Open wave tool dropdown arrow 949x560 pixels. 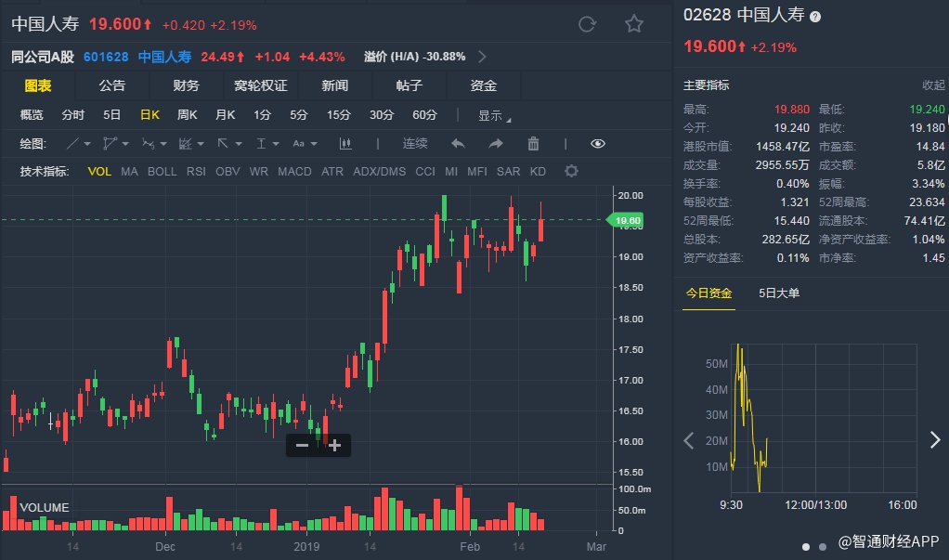[162, 144]
